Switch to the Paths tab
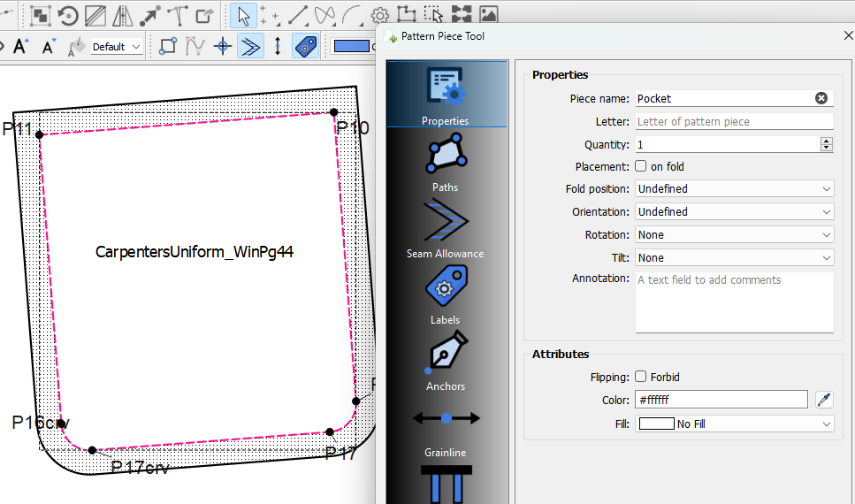The image size is (855, 504). coord(446,163)
